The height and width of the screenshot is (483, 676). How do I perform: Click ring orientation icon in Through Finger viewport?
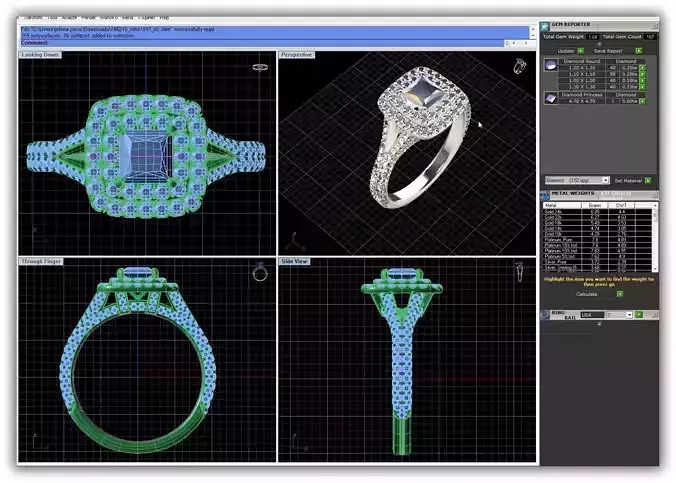(x=260, y=272)
